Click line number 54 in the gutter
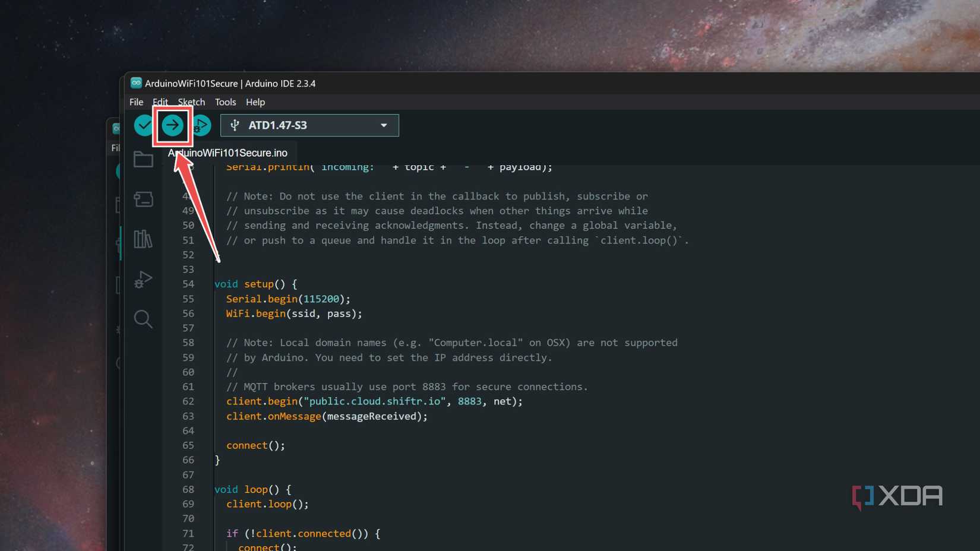980x551 pixels. 188,284
